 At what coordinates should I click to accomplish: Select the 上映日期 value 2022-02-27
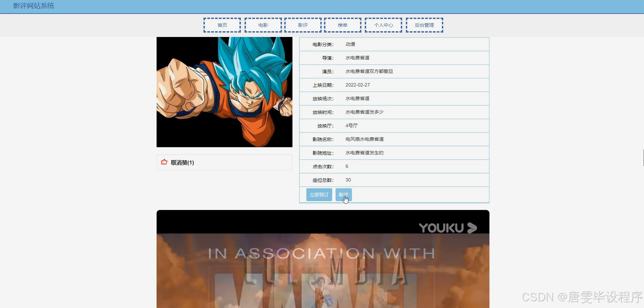[x=358, y=85]
